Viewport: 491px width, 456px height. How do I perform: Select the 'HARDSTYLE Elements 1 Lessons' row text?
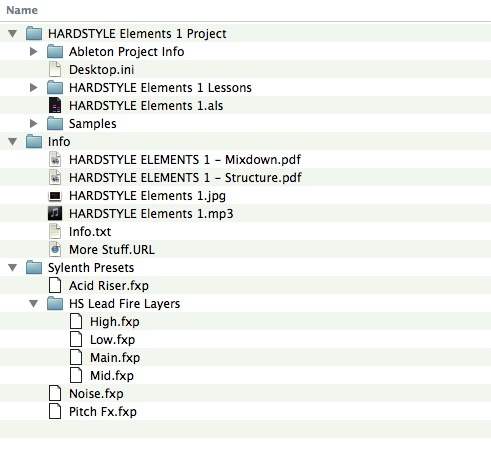pyautogui.click(x=160, y=88)
